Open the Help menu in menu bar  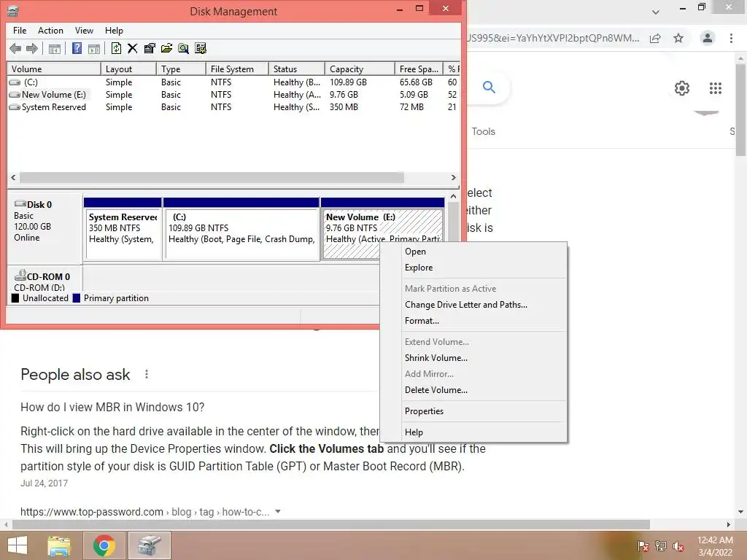114,31
